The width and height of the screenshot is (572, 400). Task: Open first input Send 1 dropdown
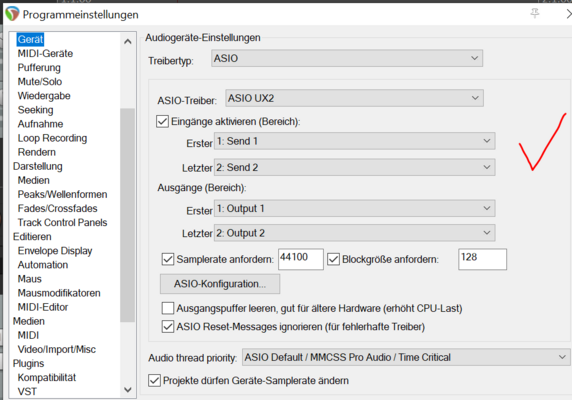tap(355, 141)
